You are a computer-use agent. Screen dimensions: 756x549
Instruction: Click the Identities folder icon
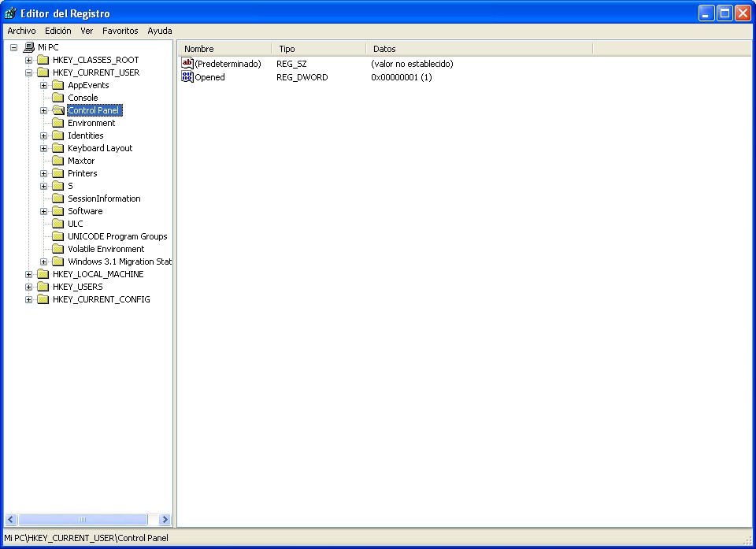coord(57,135)
